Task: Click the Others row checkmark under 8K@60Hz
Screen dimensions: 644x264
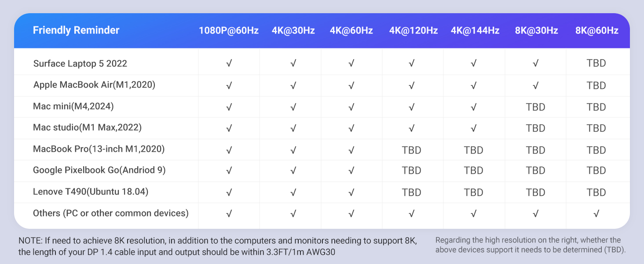Action: click(x=596, y=214)
